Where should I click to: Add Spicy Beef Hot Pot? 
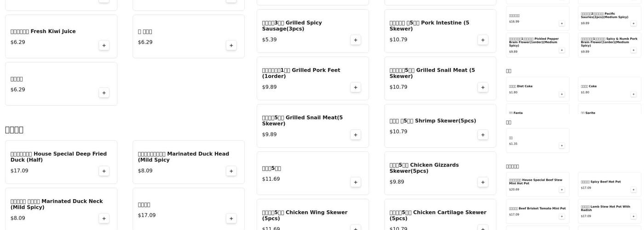[x=633, y=190]
